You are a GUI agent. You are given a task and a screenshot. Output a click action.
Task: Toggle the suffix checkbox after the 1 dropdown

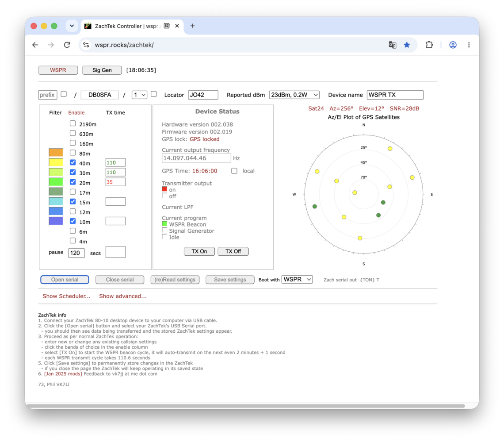[x=154, y=94]
